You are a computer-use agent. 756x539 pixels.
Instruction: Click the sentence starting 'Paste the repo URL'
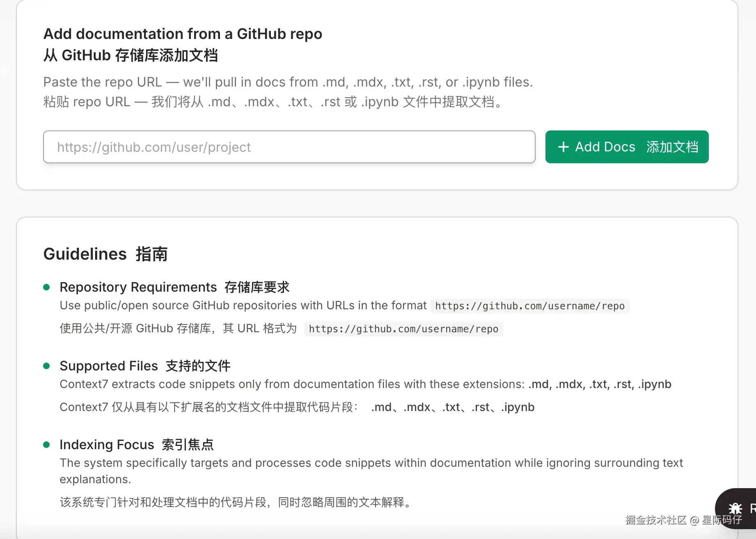[x=288, y=82]
